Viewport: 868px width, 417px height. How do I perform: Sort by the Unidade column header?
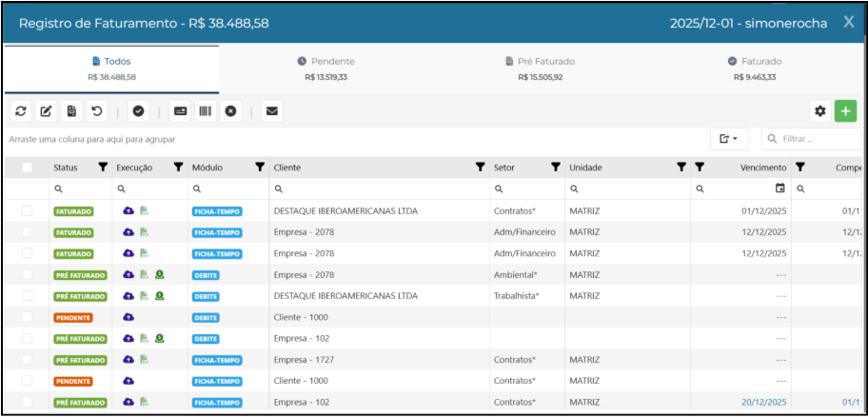pyautogui.click(x=585, y=168)
